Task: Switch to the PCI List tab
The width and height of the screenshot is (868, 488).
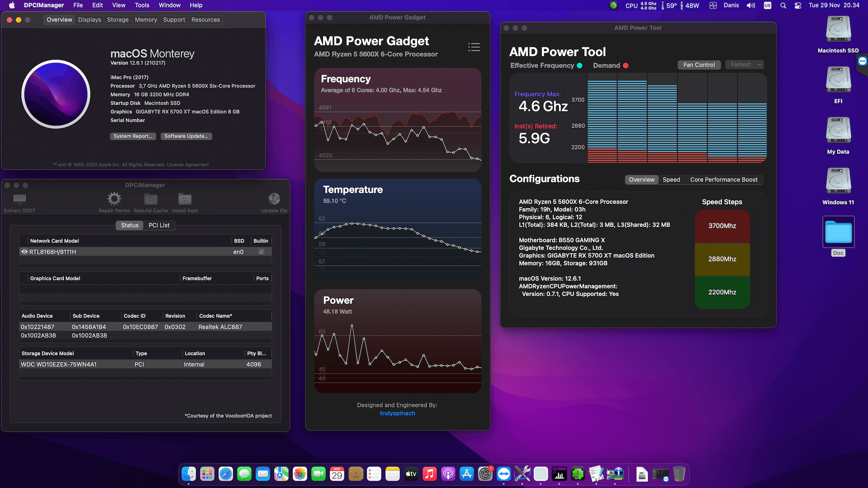Action: click(159, 225)
